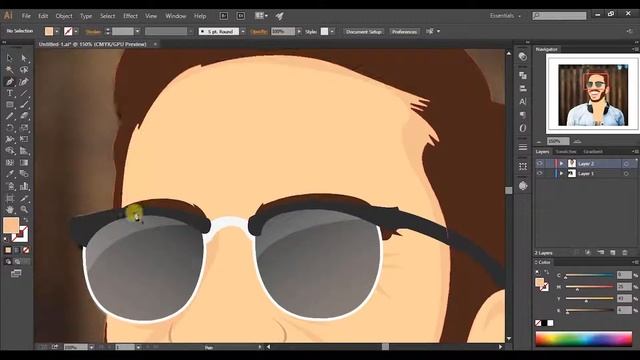Select the Slice tool

click(x=24, y=199)
